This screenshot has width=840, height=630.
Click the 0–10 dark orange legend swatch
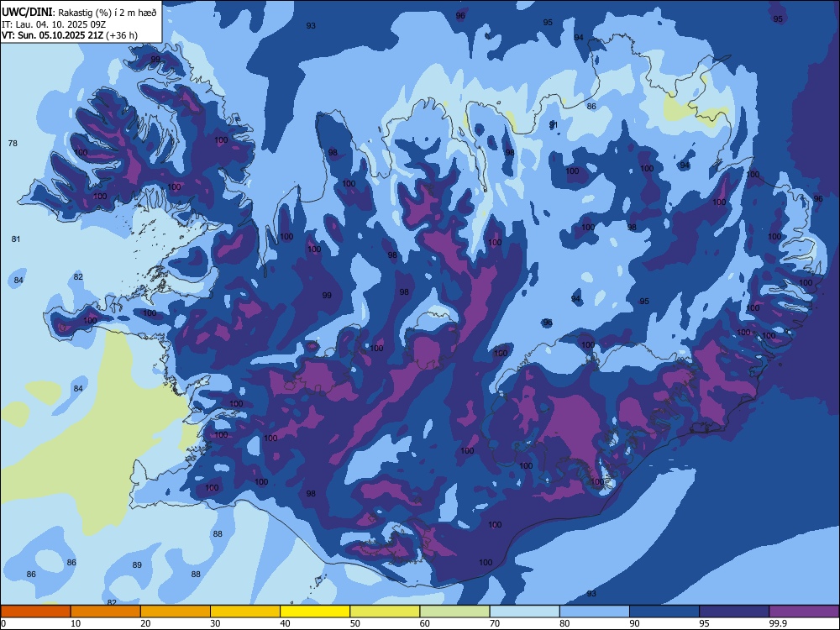pos(35,612)
